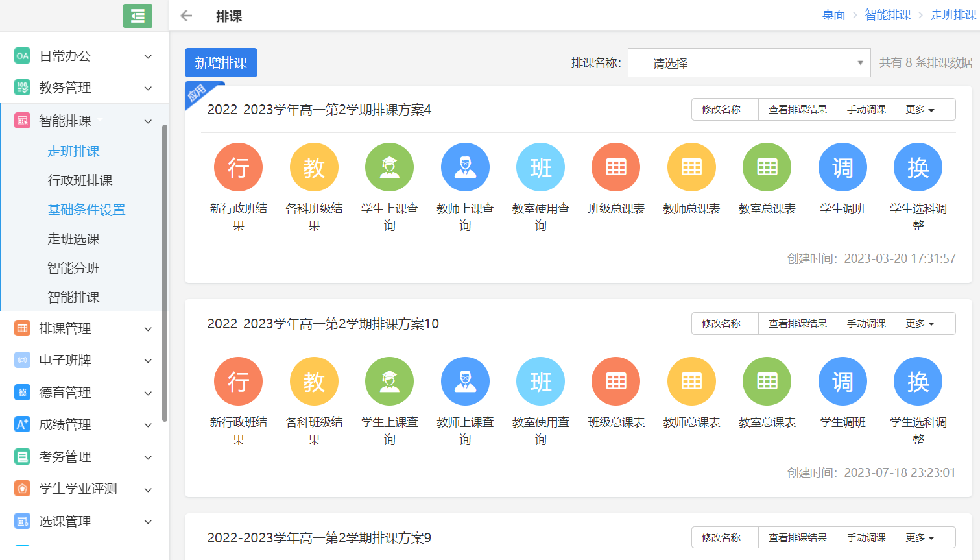Open 学生调班 in 方案4
Viewport: 980px width, 560px height.
[x=843, y=167]
